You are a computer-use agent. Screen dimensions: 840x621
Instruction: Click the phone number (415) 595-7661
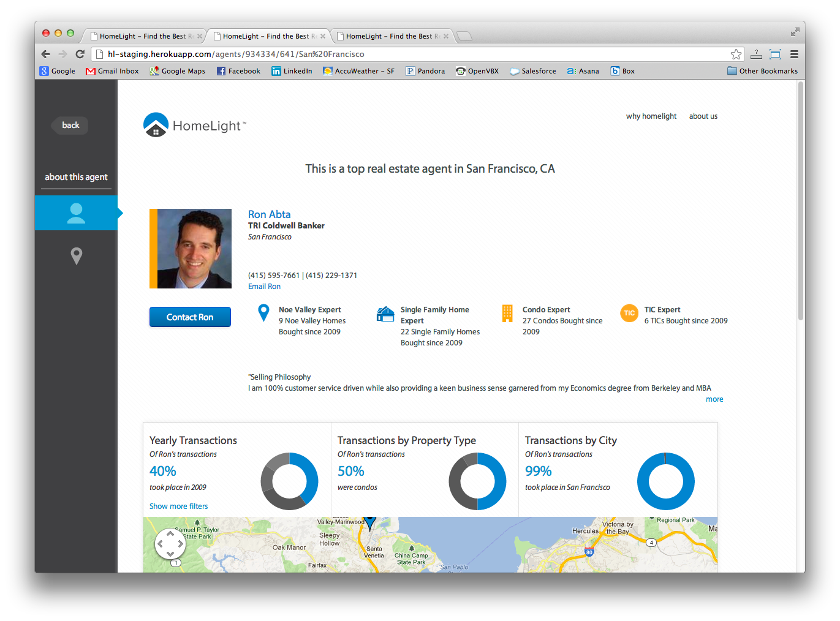(274, 276)
